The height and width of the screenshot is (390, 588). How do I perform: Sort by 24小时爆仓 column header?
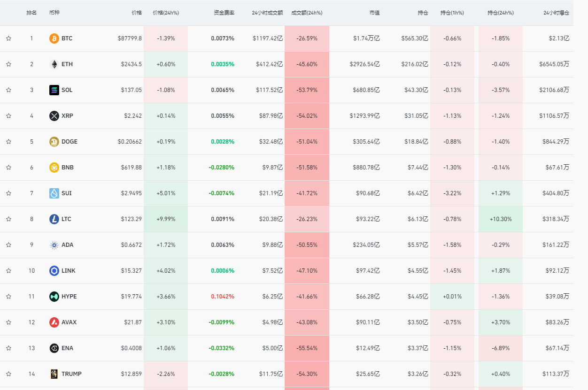(x=556, y=13)
